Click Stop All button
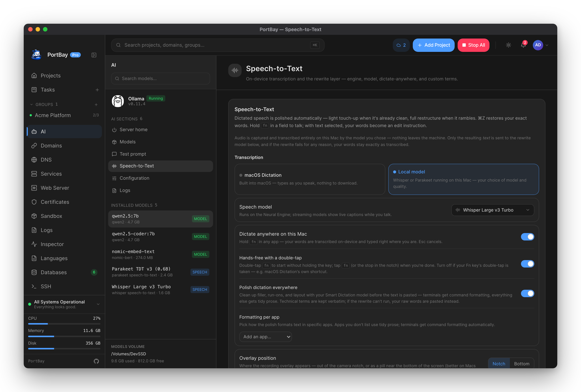 [x=474, y=45]
